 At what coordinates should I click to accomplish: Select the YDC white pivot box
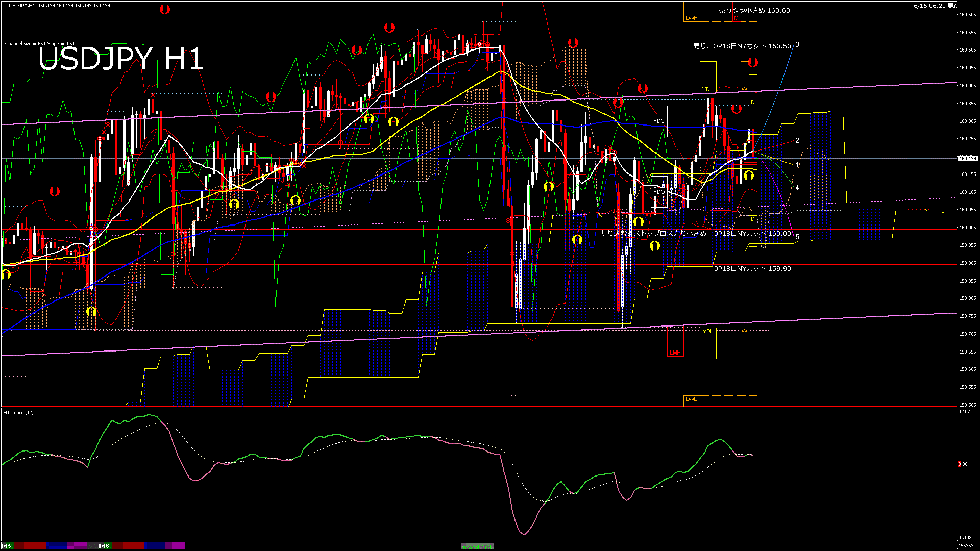(x=659, y=121)
